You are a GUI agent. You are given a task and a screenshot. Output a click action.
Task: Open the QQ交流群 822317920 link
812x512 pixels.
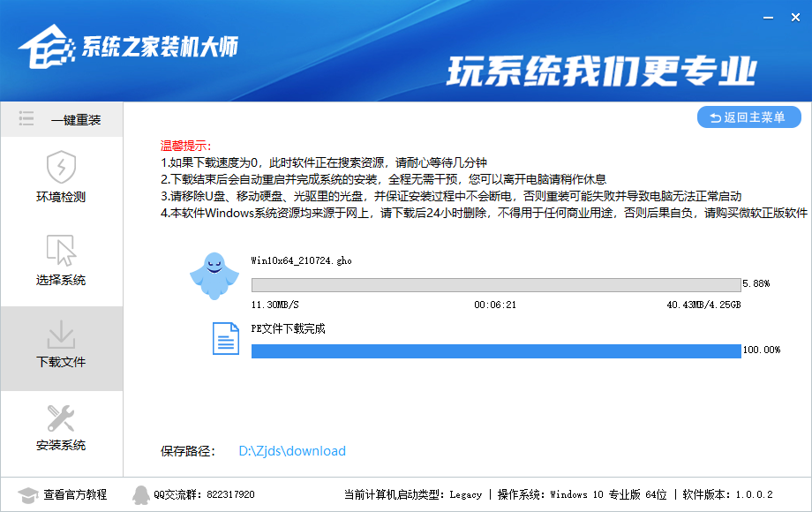pyautogui.click(x=204, y=495)
